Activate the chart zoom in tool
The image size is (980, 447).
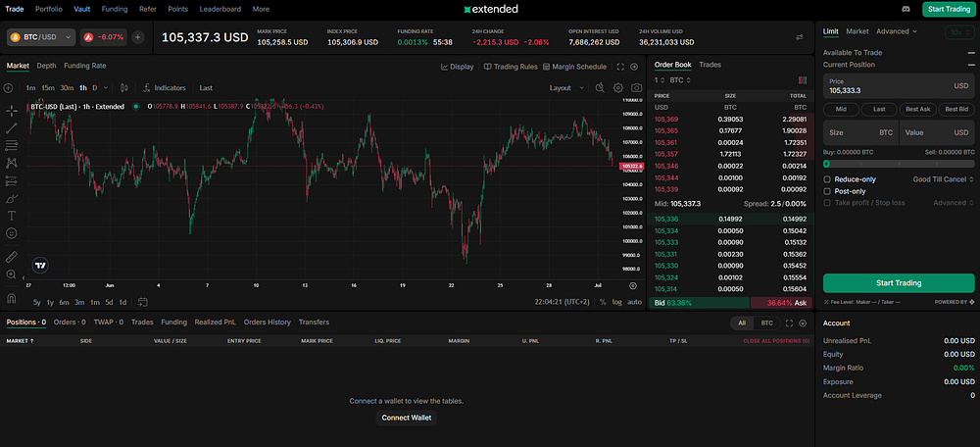11,274
